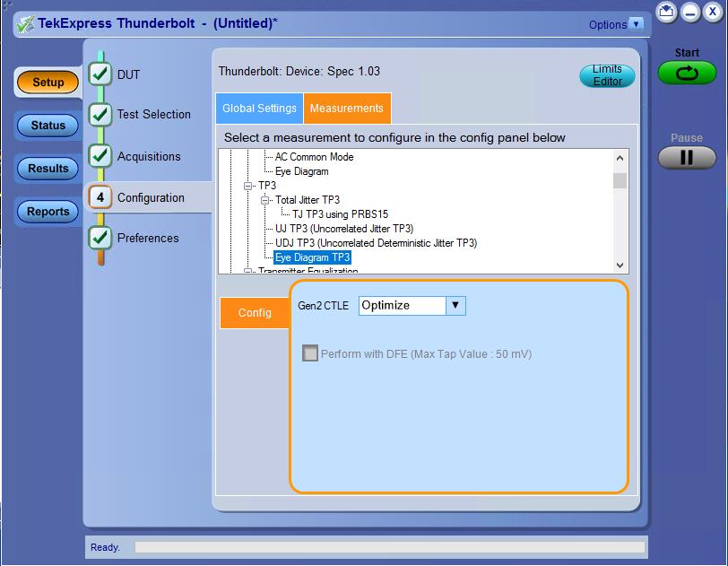Click the progress bar in status area
Image resolution: width=728 pixels, height=566 pixels.
click(x=389, y=547)
